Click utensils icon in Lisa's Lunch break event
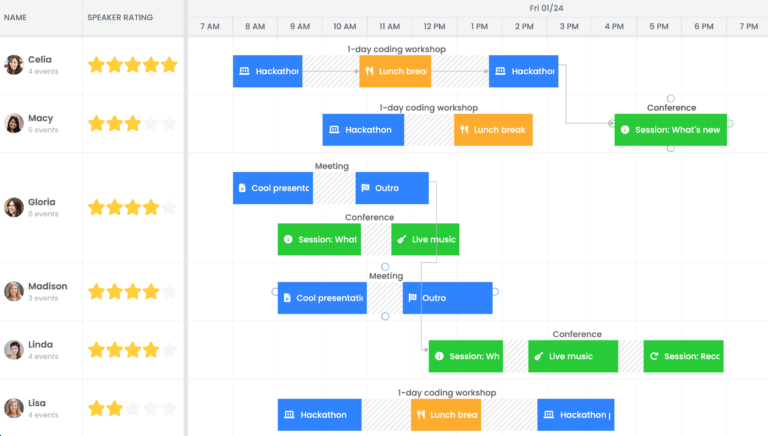768x436 pixels. (x=421, y=414)
